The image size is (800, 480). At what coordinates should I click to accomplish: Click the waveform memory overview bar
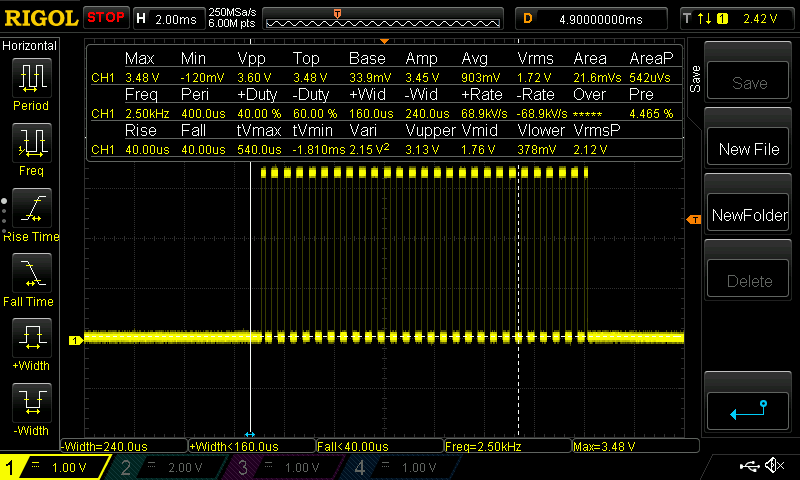pyautogui.click(x=383, y=19)
